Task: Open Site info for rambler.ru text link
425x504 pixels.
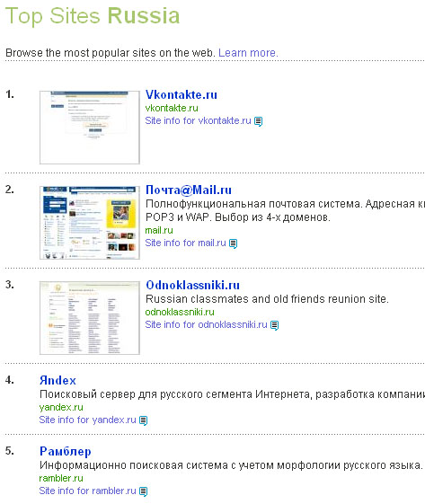Action: pos(87,491)
